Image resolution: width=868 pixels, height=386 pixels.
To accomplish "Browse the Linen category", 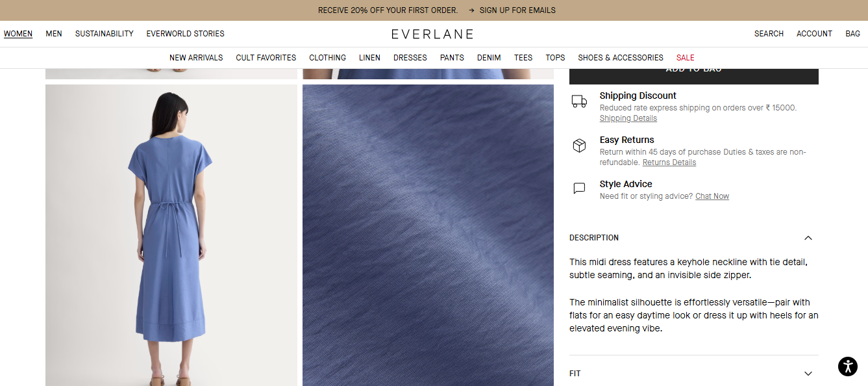I will [x=369, y=58].
